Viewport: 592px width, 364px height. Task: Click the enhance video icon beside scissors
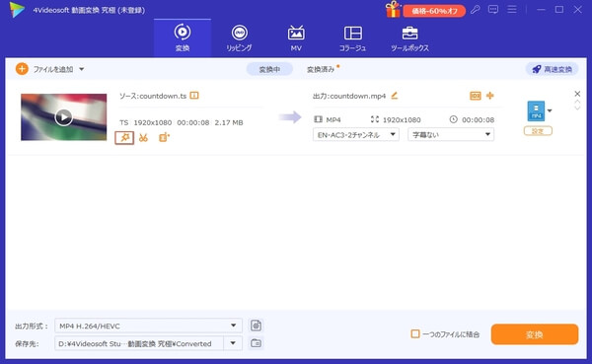164,137
